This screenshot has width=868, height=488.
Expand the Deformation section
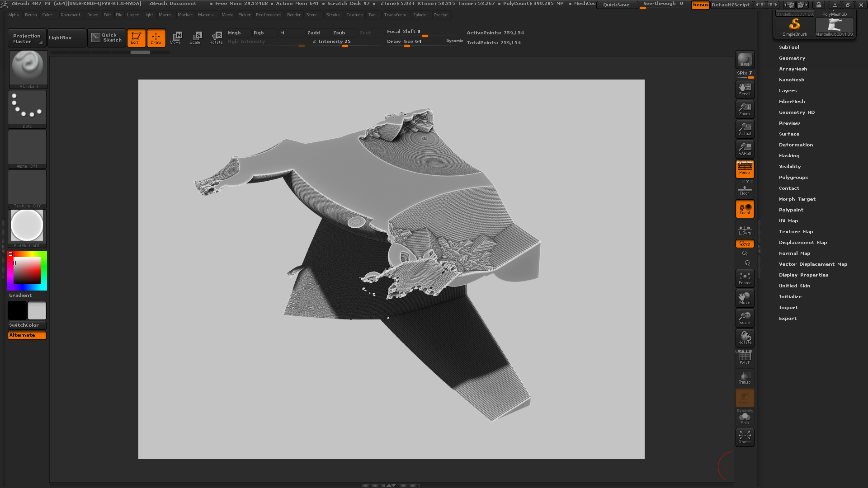click(796, 145)
